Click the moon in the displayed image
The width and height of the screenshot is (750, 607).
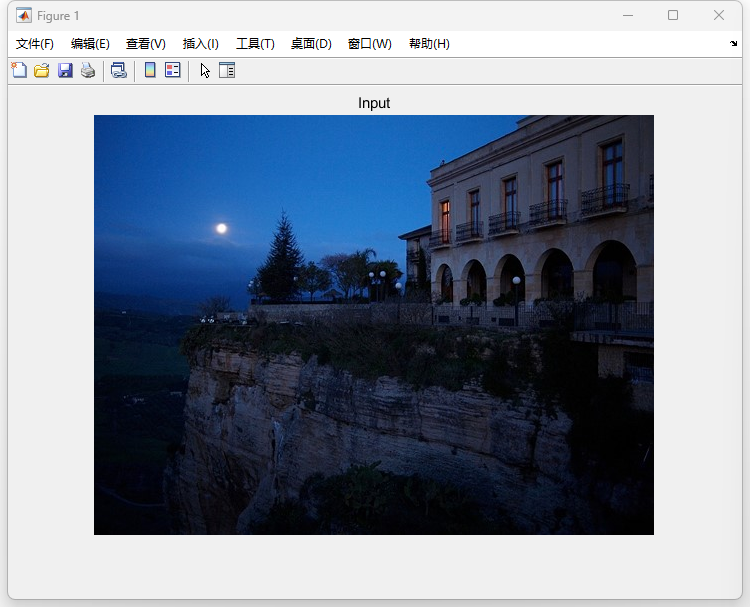click(x=221, y=229)
